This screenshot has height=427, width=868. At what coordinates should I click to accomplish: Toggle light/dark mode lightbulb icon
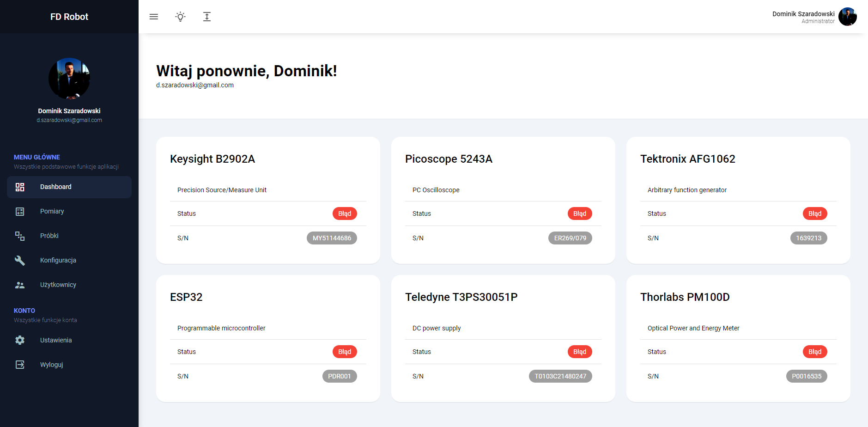pos(181,17)
